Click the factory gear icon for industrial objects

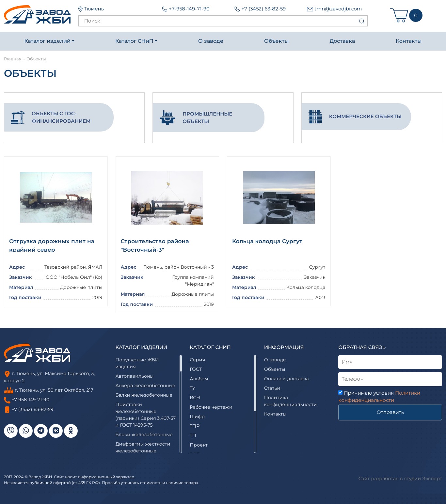pos(167,118)
